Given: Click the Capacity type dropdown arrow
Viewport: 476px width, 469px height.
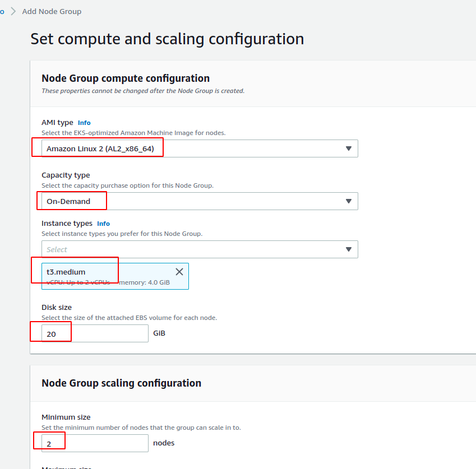Looking at the screenshot, I should [x=348, y=201].
